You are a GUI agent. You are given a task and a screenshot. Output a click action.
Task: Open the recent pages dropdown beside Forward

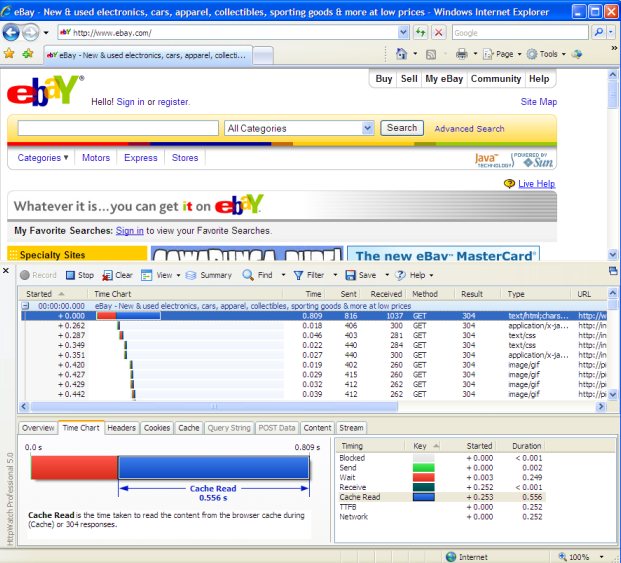pos(46,33)
